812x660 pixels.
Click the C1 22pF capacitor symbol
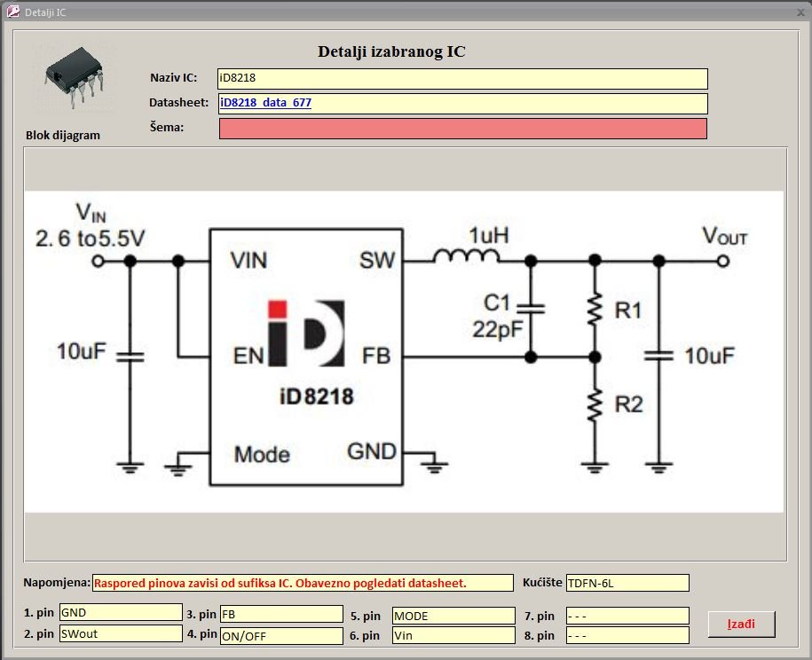point(531,310)
